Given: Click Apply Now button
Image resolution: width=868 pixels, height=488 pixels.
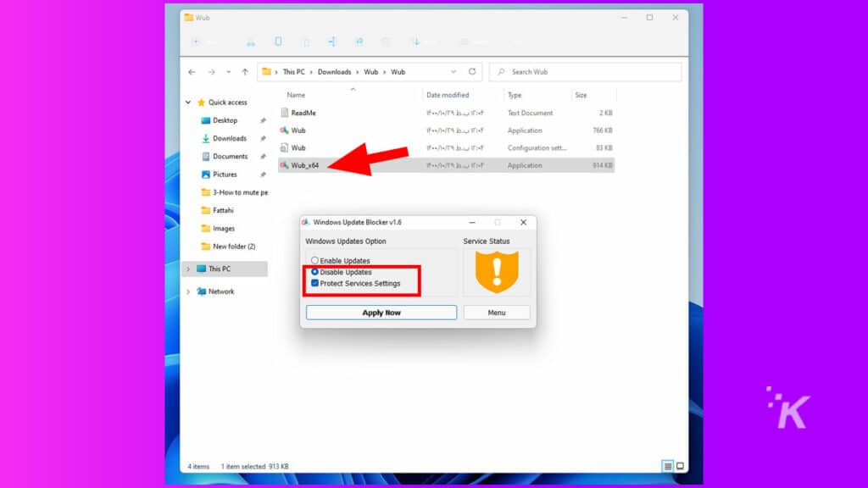Looking at the screenshot, I should [381, 313].
